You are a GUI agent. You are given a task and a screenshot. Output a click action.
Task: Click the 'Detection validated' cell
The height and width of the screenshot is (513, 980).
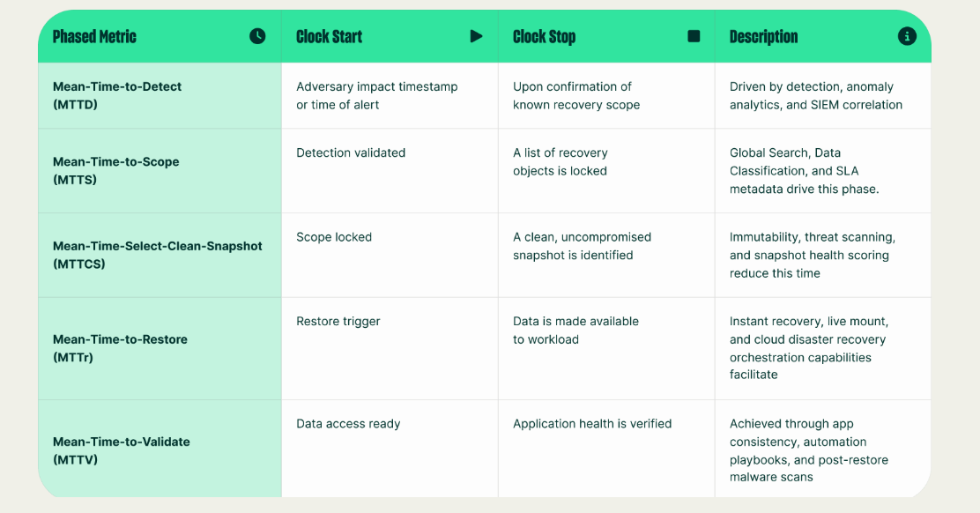tap(351, 152)
